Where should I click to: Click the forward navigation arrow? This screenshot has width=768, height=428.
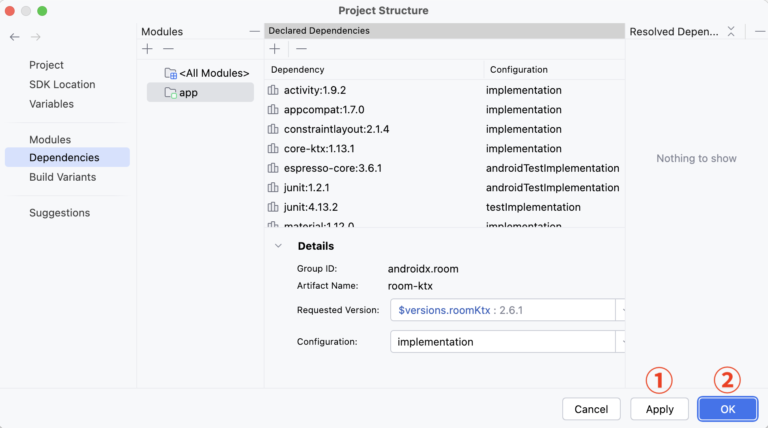(x=36, y=37)
